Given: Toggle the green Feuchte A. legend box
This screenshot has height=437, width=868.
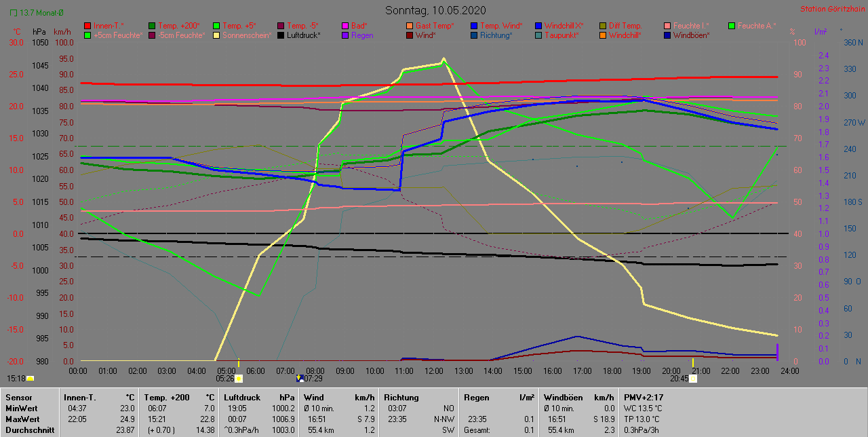Looking at the screenshot, I should click(x=732, y=26).
